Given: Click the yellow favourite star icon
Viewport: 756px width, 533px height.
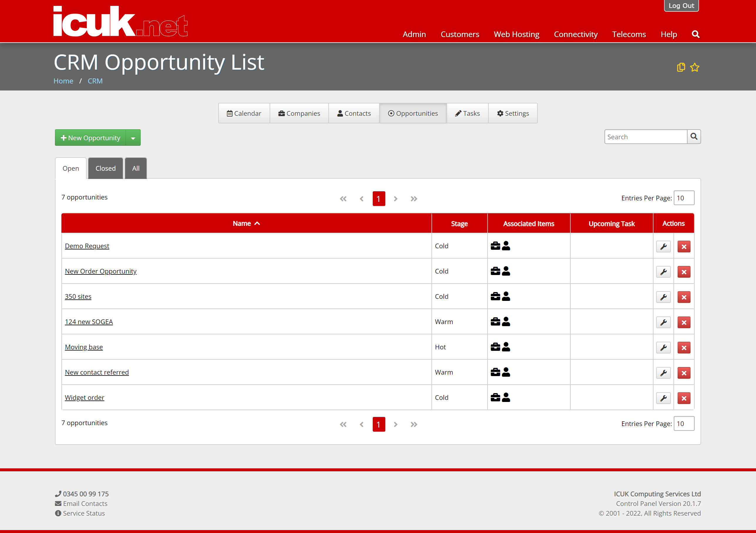Looking at the screenshot, I should click(695, 68).
